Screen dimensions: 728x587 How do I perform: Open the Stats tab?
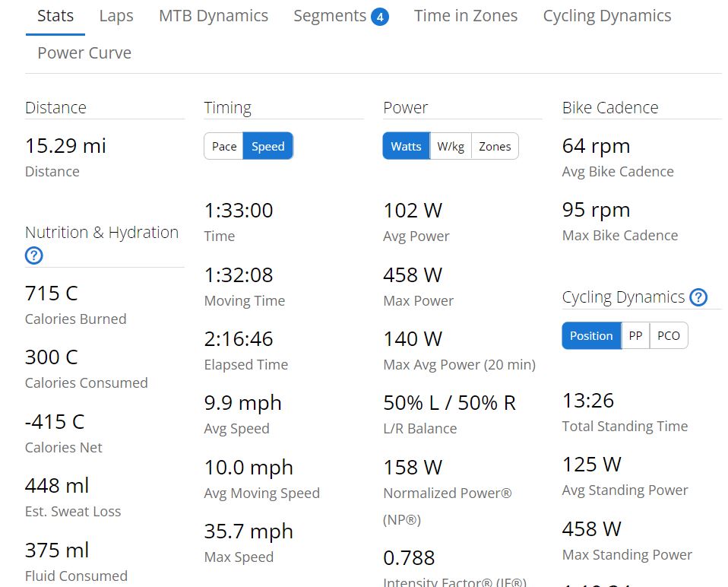[55, 16]
